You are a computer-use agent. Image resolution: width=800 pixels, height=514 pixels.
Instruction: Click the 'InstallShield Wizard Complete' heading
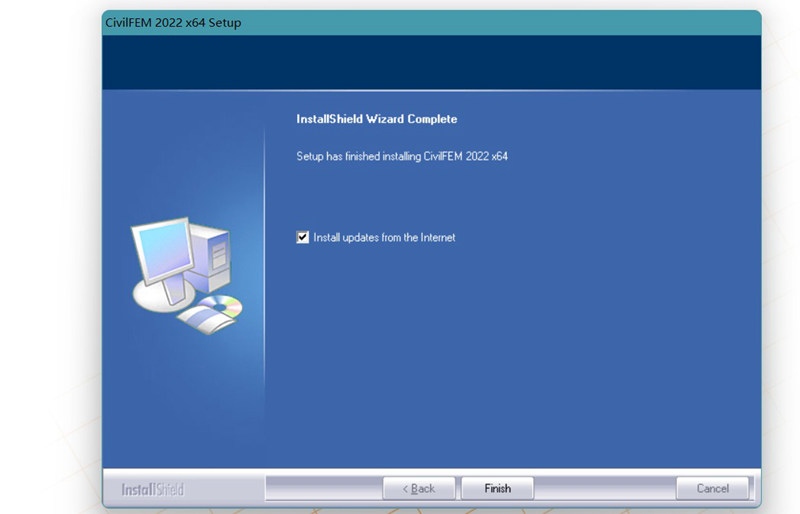click(x=377, y=119)
